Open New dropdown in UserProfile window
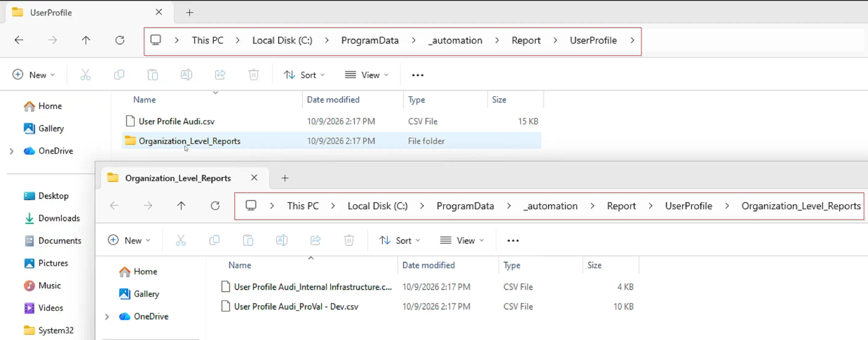Image resolution: width=868 pixels, height=340 pixels. click(33, 75)
